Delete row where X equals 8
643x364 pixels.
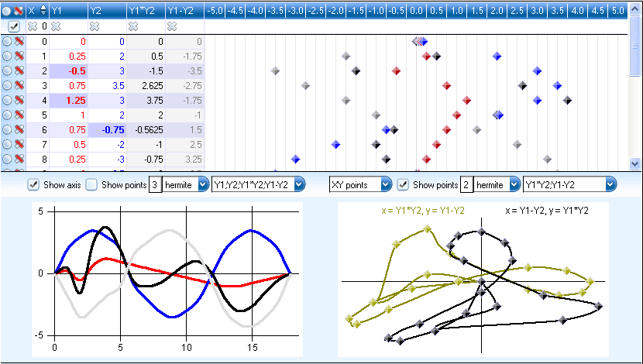[19, 160]
